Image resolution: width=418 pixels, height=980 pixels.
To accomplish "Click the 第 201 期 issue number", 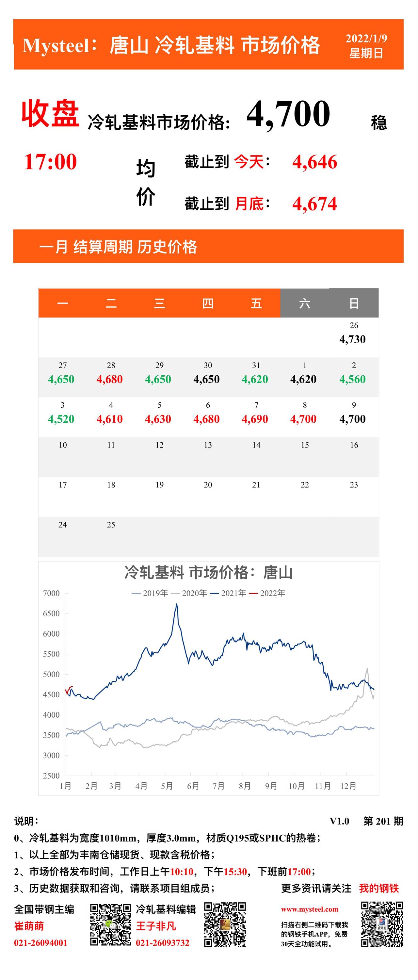I will [x=383, y=821].
